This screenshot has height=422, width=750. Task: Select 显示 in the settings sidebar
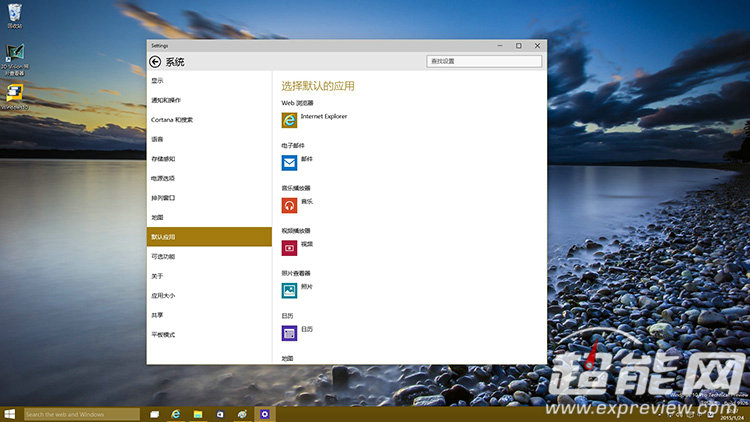click(x=158, y=80)
